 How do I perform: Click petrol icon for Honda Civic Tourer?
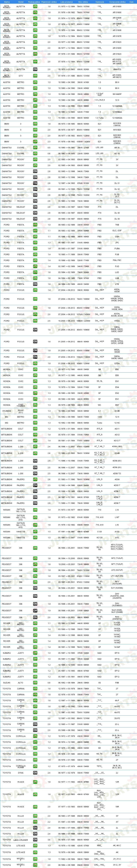(35, 405)
